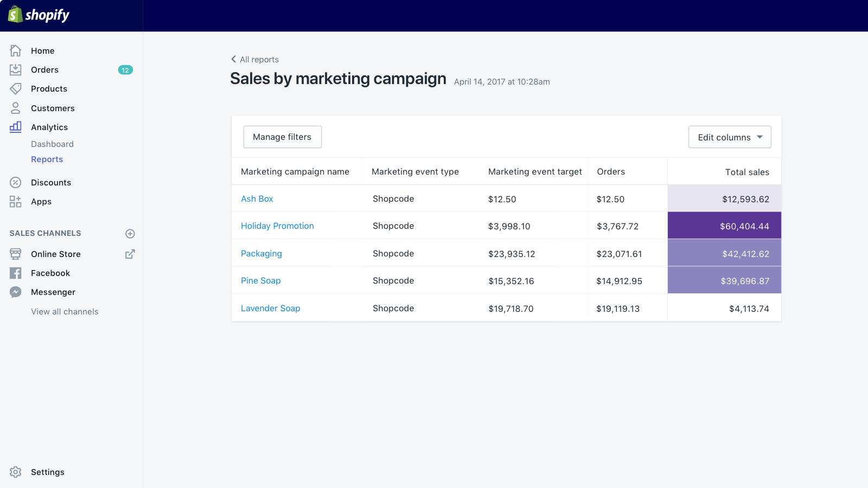
Task: Select the Messenger channel icon
Action: [x=16, y=292]
